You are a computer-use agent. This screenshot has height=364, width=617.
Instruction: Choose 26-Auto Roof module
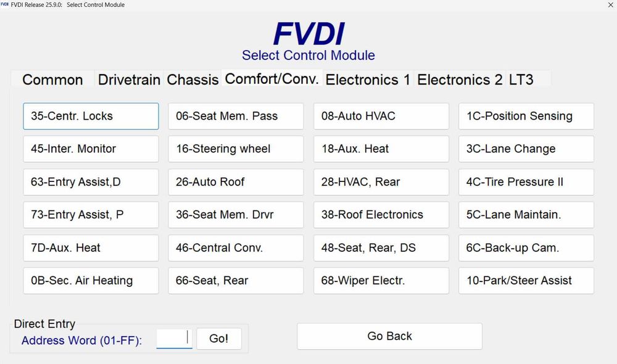236,182
